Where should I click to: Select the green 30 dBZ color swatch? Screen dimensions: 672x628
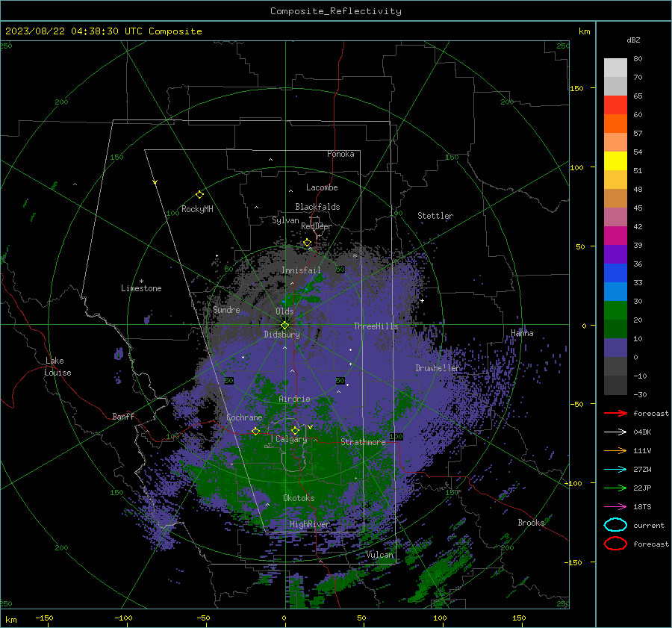click(x=615, y=311)
